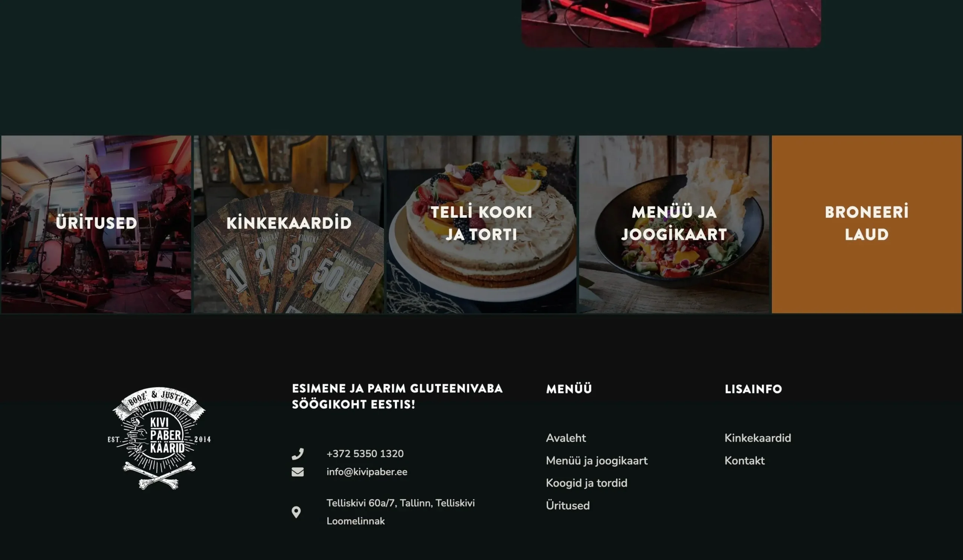
Task: Click the red stage photo at top
Action: click(671, 23)
